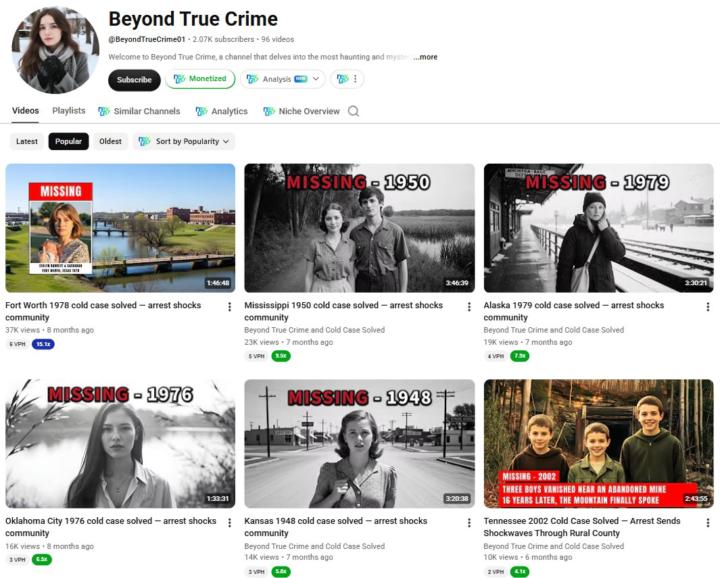
Task: Select the Popular filter chip
Action: tap(68, 141)
